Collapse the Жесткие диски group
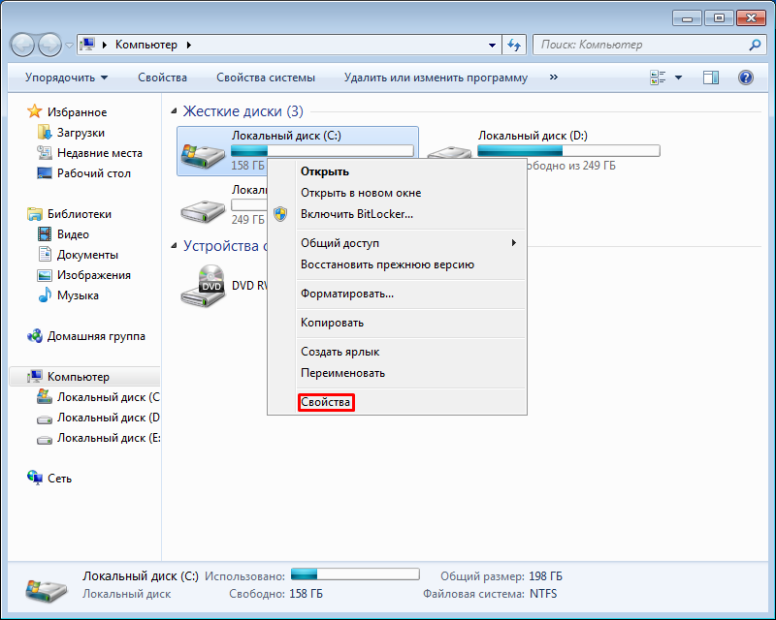The image size is (776, 620). 175,112
